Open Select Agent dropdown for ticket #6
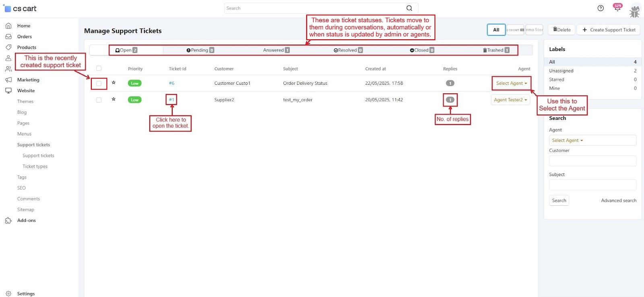 pos(511,83)
